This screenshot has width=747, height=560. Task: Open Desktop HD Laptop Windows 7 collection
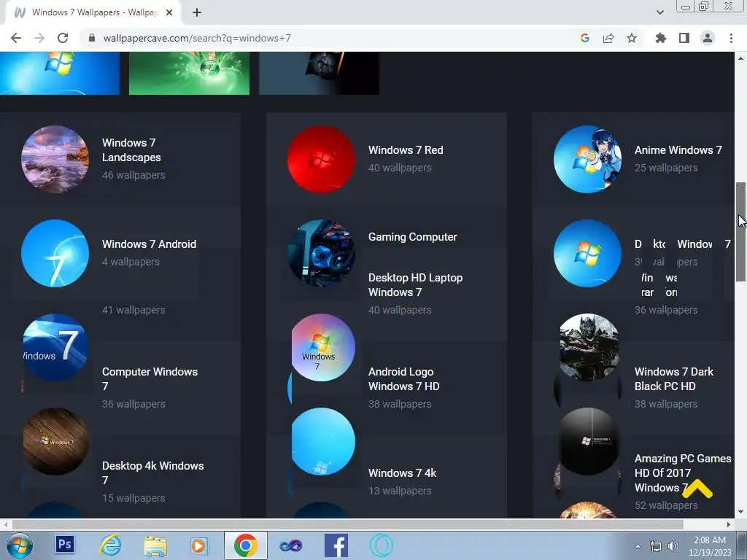(415, 285)
